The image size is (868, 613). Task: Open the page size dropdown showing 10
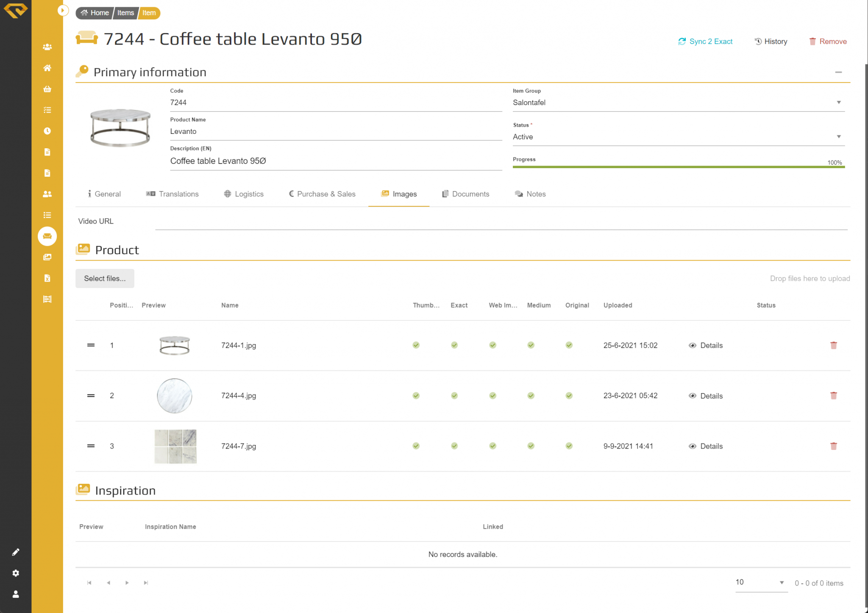click(761, 583)
